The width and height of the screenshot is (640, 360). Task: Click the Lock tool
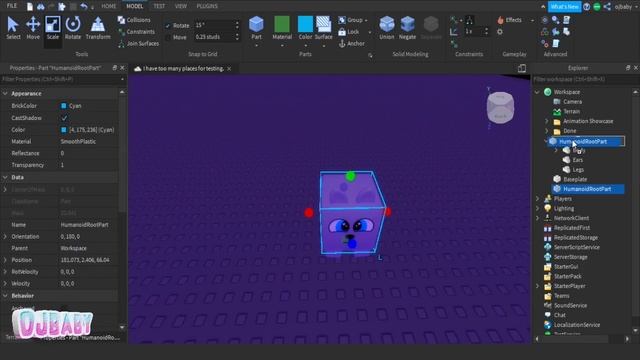pos(349,32)
